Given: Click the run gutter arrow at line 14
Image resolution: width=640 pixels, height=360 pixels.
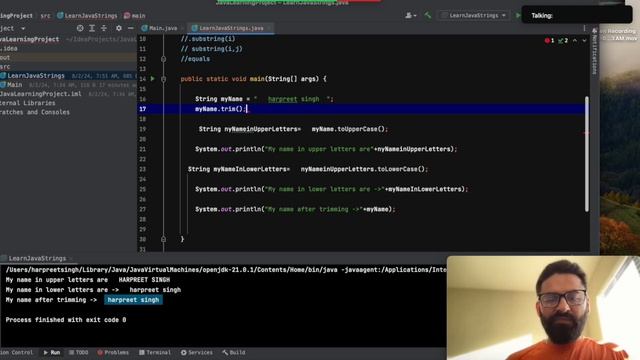Looking at the screenshot, I should point(153,78).
